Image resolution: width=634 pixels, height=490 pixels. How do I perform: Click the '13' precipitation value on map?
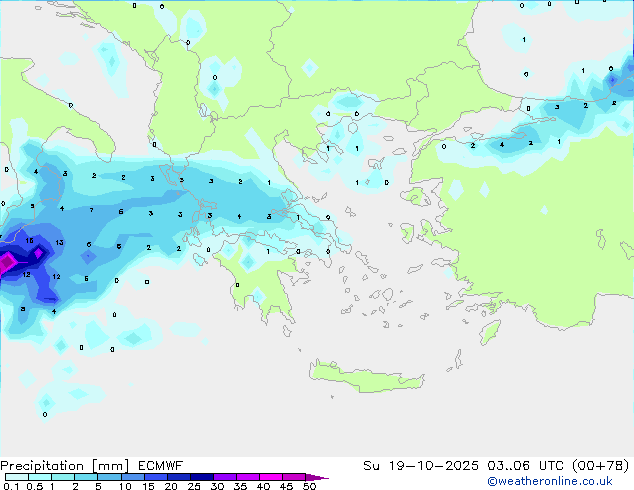59,243
